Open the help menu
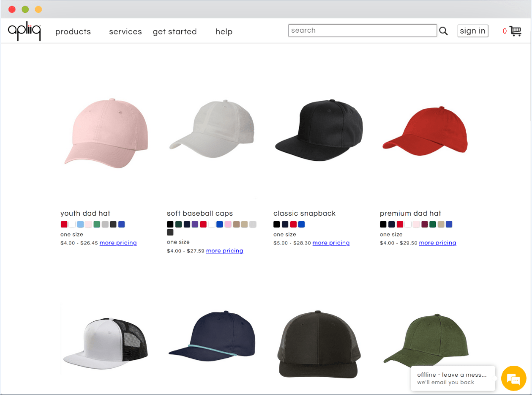The height and width of the screenshot is (395, 532). point(224,32)
